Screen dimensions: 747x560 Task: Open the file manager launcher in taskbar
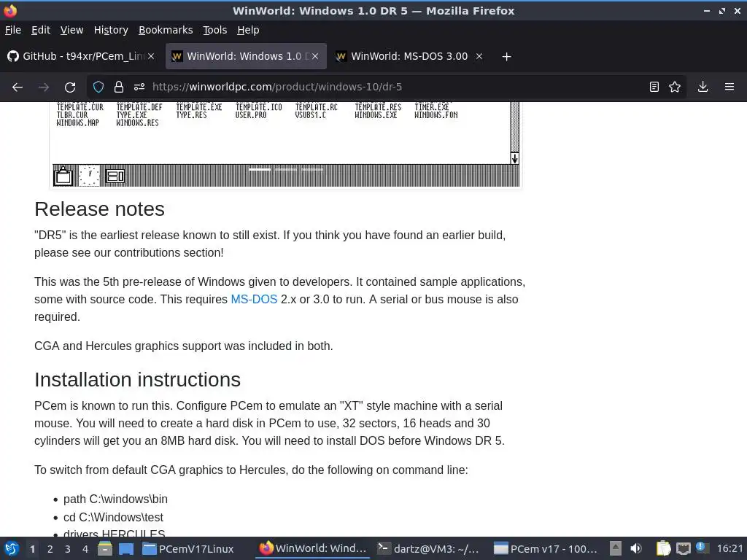(x=105, y=549)
